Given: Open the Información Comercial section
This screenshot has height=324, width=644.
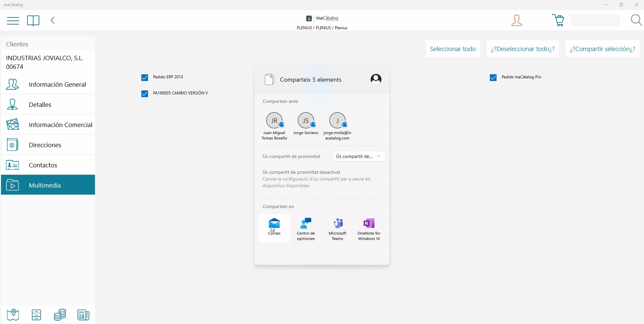Looking at the screenshot, I should pyautogui.click(x=48, y=125).
